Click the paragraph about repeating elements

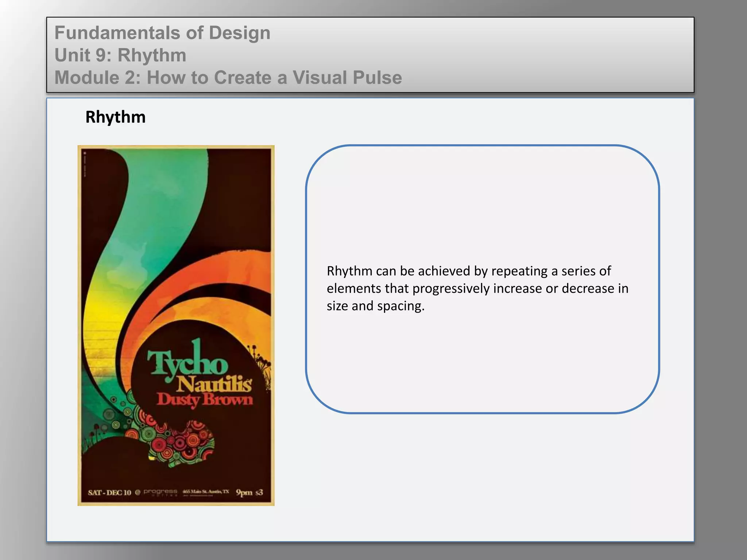click(x=477, y=288)
